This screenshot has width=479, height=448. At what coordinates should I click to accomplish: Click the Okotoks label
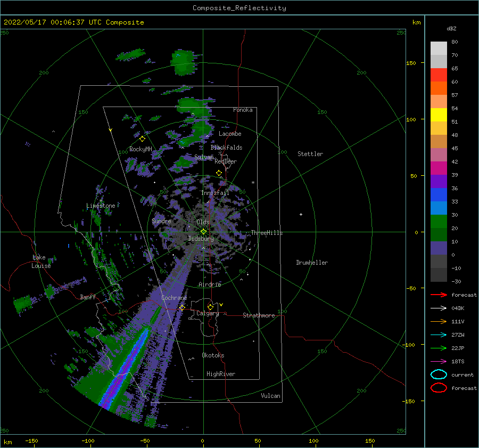pyautogui.click(x=213, y=355)
